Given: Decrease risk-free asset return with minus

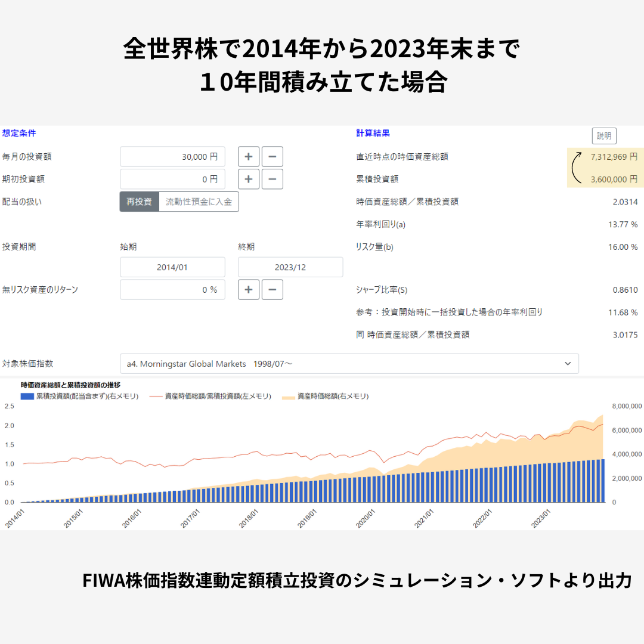Looking at the screenshot, I should click(272, 290).
